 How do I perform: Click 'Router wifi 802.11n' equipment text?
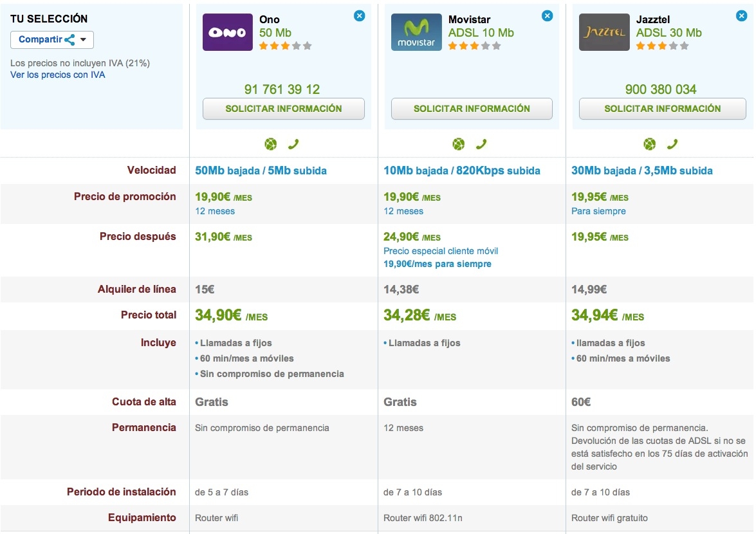[423, 518]
